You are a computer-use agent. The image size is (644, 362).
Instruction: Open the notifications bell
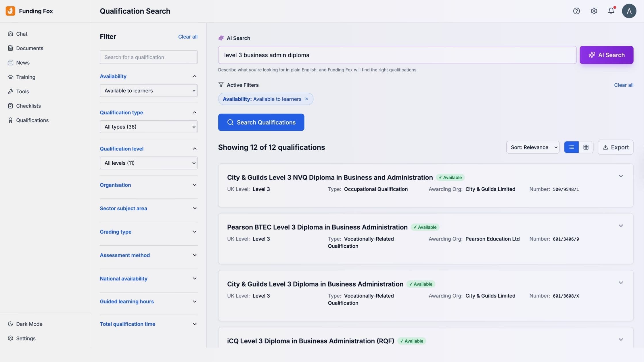pos(611,11)
